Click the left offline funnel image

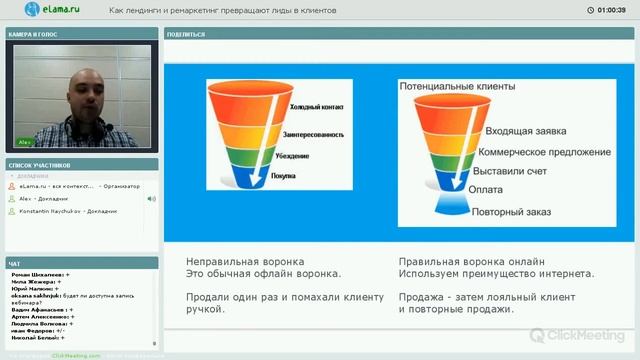(280, 134)
